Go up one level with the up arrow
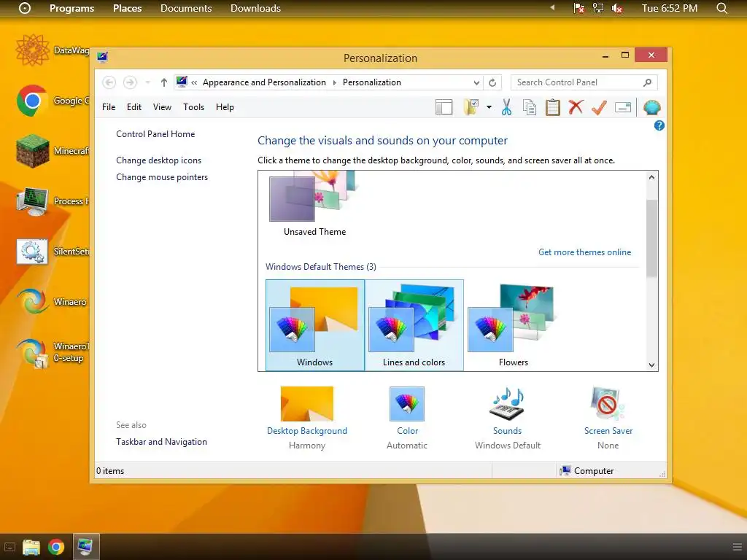 tap(164, 82)
